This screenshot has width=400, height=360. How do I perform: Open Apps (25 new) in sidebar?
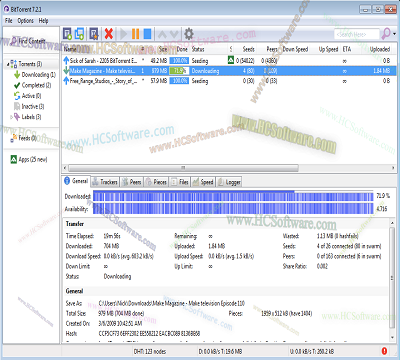pos(29,159)
